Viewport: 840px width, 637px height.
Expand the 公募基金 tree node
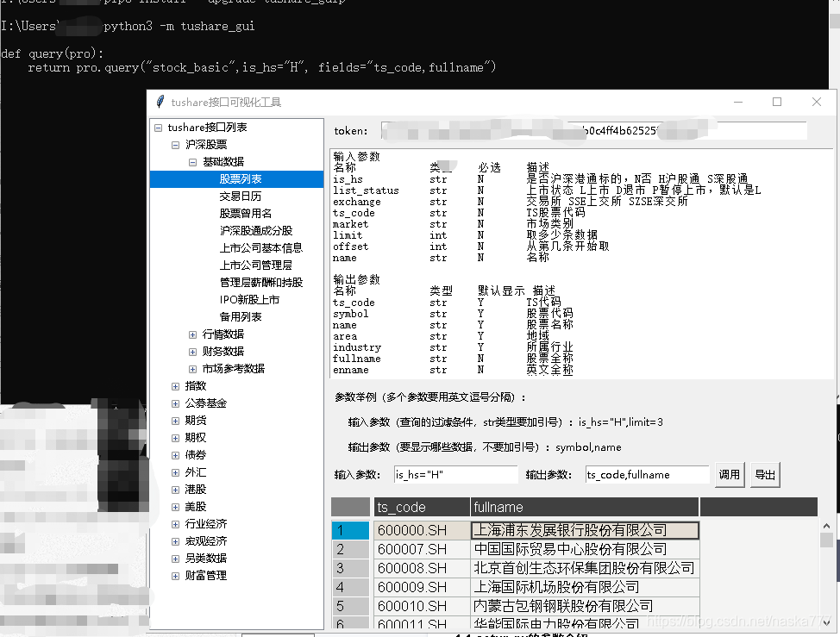click(x=175, y=403)
